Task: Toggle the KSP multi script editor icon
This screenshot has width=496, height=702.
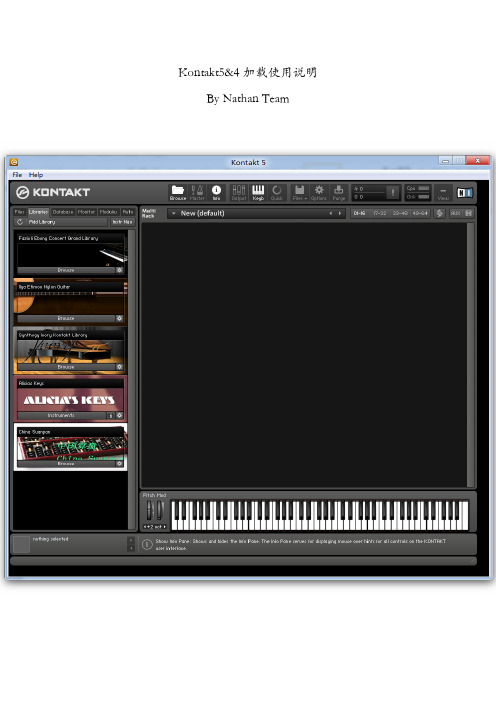Action: point(440,214)
